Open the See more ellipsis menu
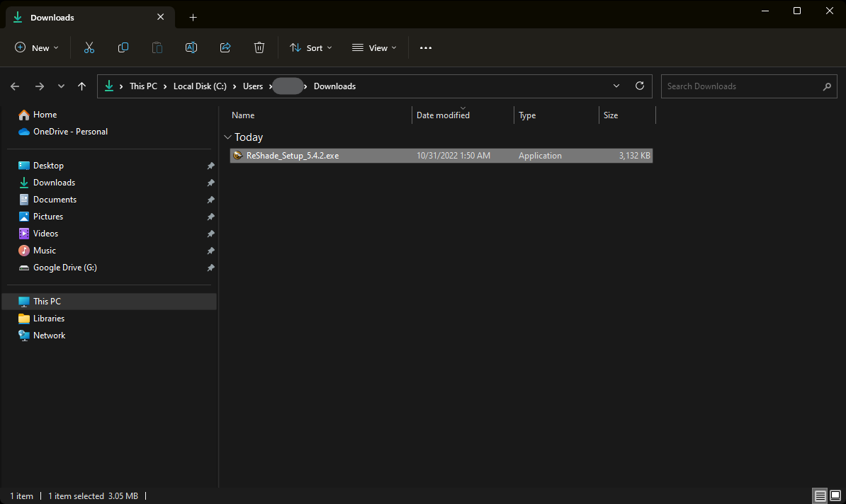This screenshot has height=504, width=846. pos(426,48)
